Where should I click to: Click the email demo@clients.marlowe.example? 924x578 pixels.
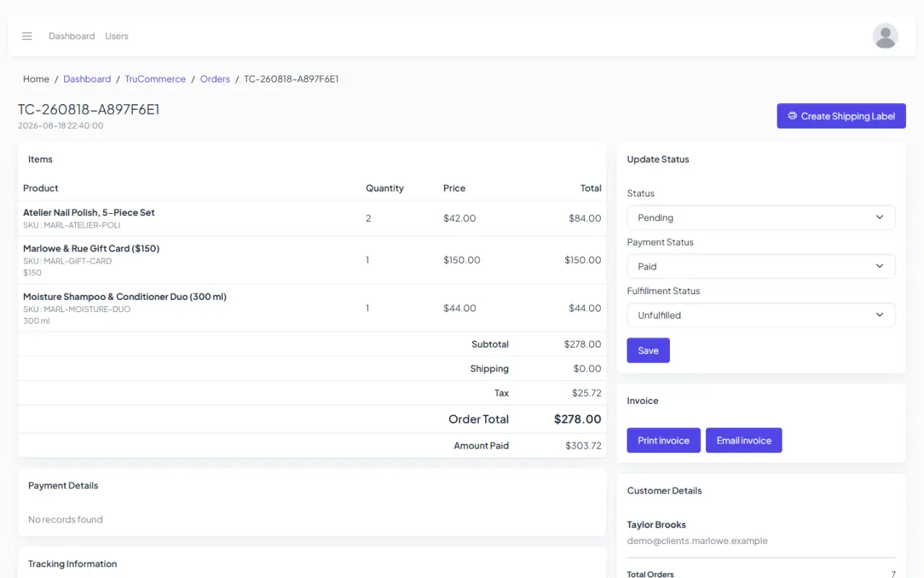pyautogui.click(x=697, y=540)
